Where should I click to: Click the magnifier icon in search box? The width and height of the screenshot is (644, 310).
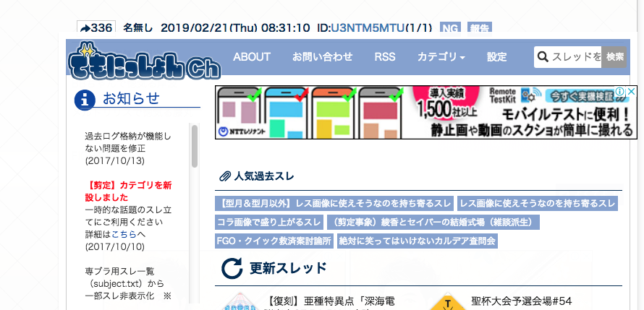click(543, 56)
